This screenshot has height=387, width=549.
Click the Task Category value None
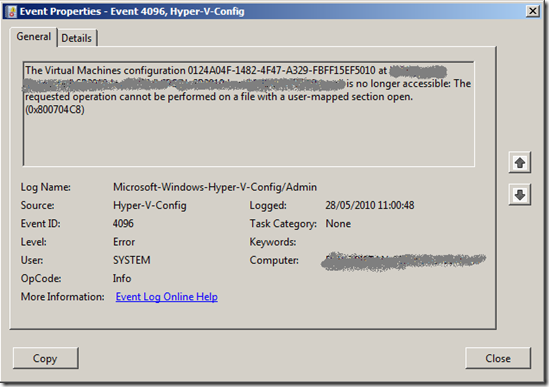[x=338, y=223]
